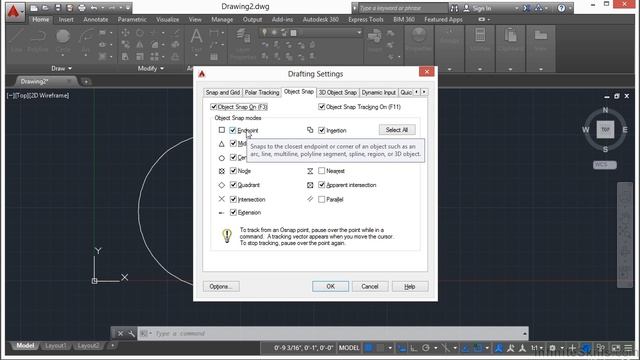Add a new layout with plus icon
Viewport: 640px width, 360px height.
tap(112, 346)
